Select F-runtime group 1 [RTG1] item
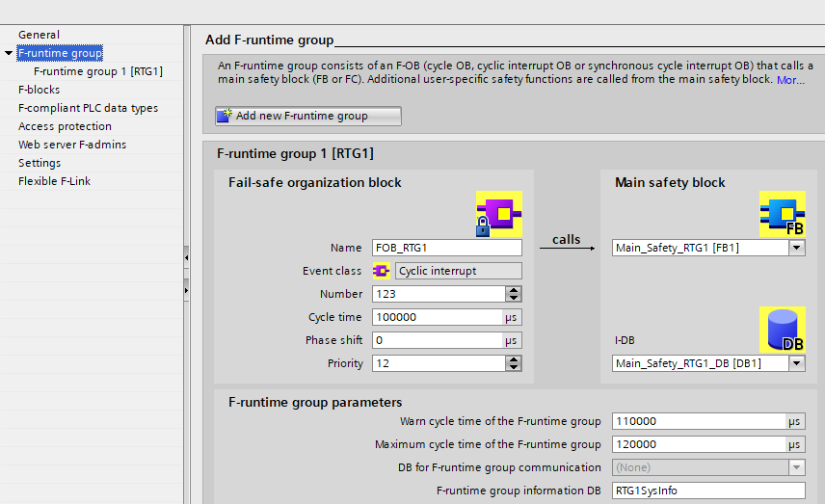Image resolution: width=825 pixels, height=504 pixels. click(x=97, y=71)
